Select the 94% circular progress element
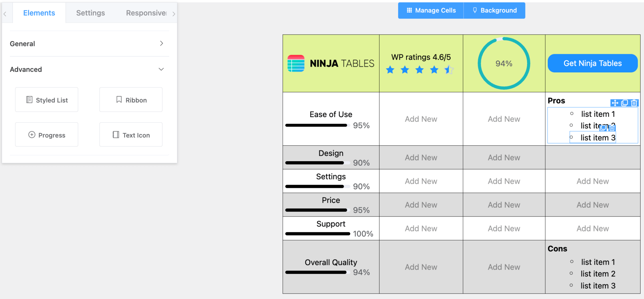The height and width of the screenshot is (299, 644). [503, 63]
